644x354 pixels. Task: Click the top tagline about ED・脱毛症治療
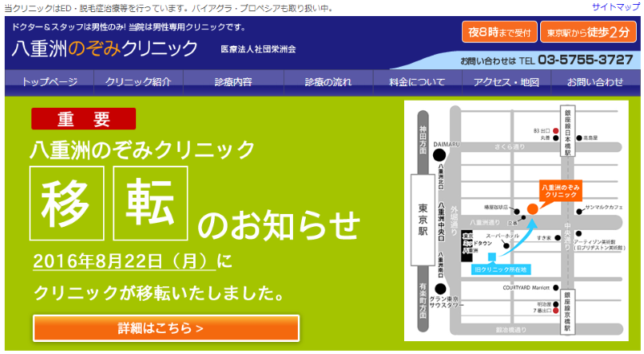(x=169, y=8)
